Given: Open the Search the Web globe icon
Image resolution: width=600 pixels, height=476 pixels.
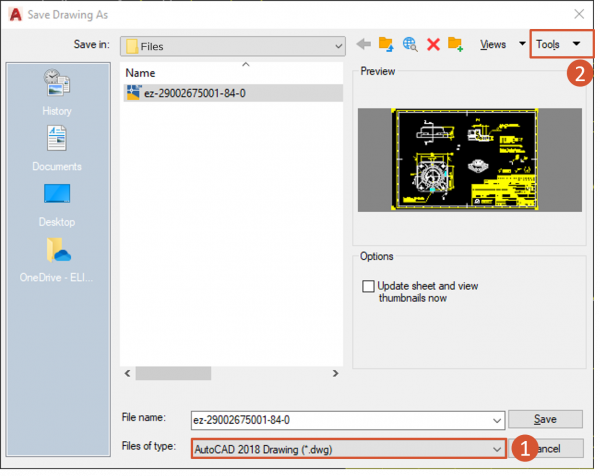Looking at the screenshot, I should tap(410, 44).
